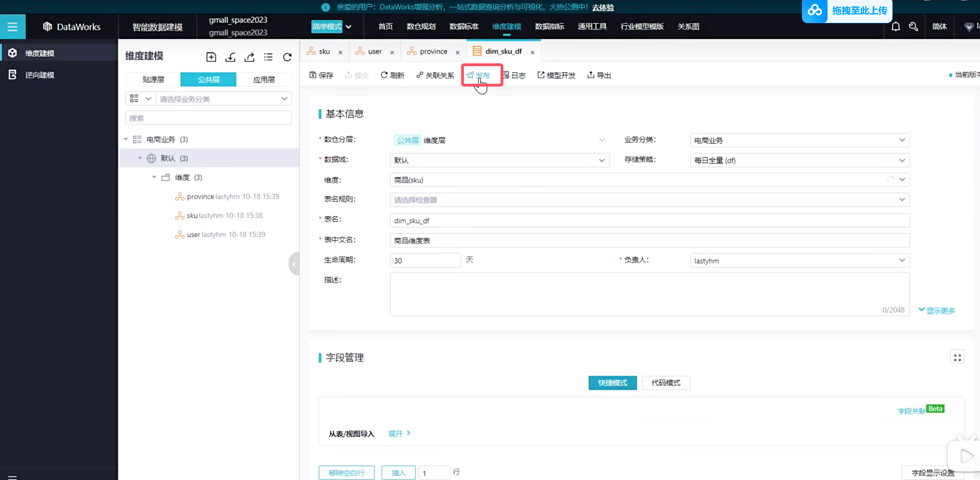Click the 表中文名 input field

click(649, 241)
